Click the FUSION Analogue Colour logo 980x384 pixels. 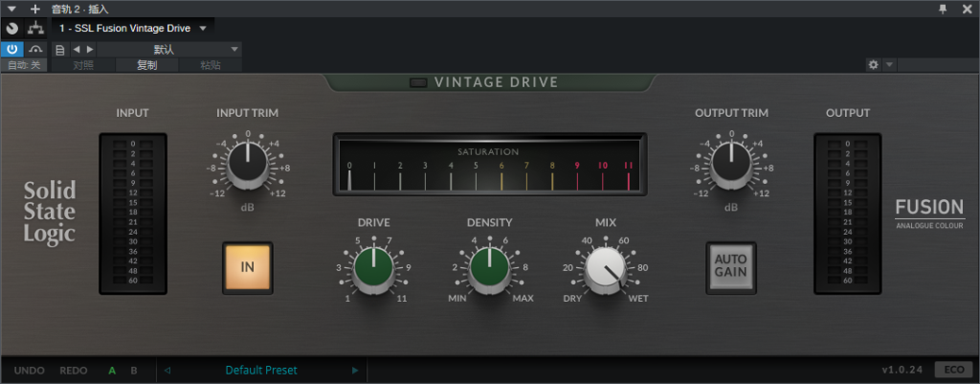click(930, 214)
